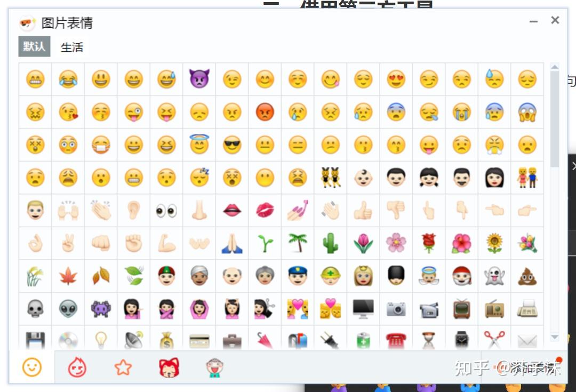This screenshot has height=392, width=576.
Task: Select the fox sticker pack icon
Action: coord(169,367)
